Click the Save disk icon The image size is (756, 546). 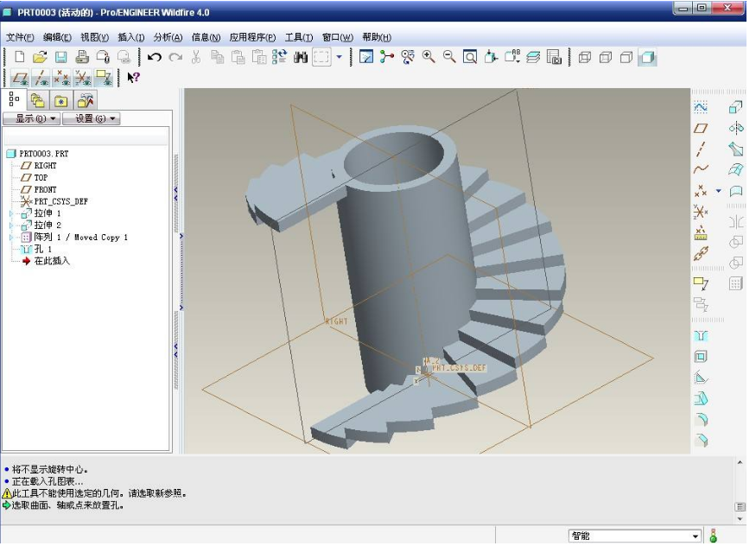click(x=61, y=57)
